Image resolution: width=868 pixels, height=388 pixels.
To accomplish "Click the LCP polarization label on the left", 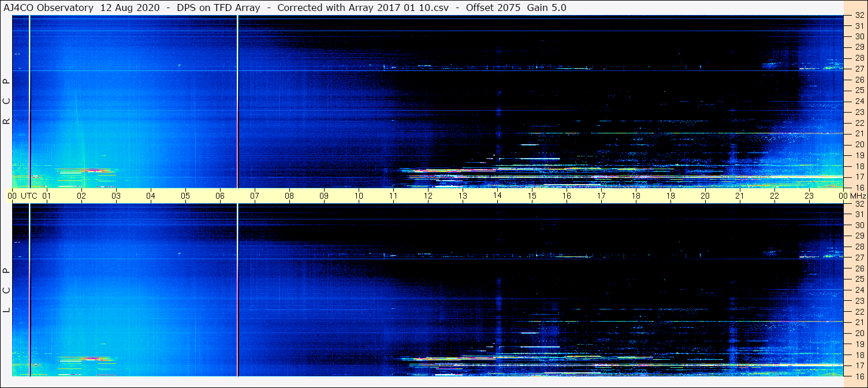I will pyautogui.click(x=7, y=290).
